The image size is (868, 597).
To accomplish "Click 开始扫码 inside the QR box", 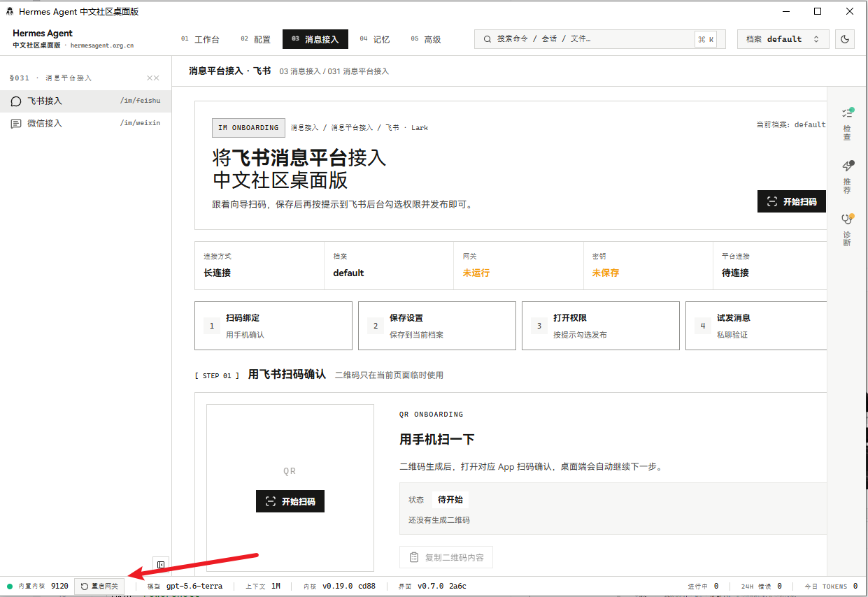I will pyautogui.click(x=290, y=501).
